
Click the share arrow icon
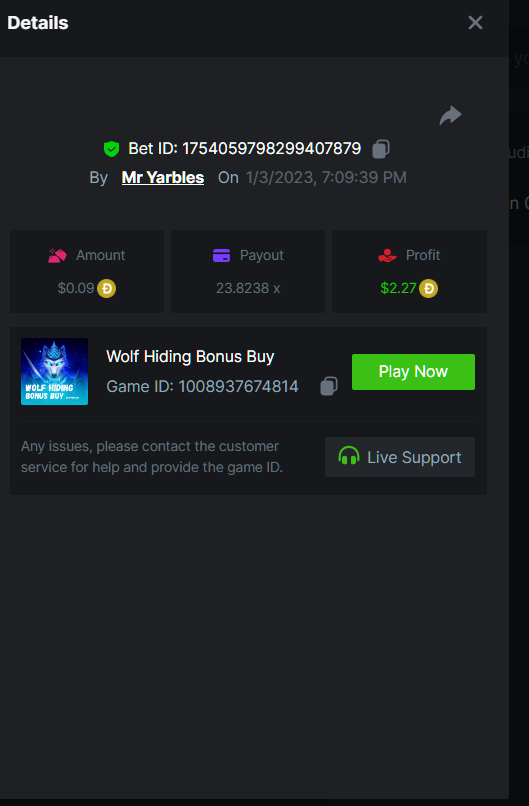pos(450,115)
